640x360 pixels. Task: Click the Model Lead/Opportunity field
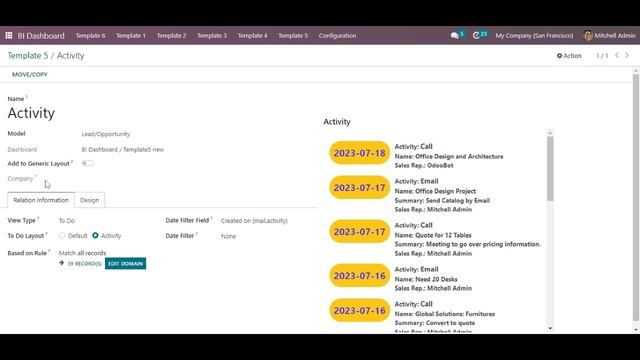click(106, 134)
